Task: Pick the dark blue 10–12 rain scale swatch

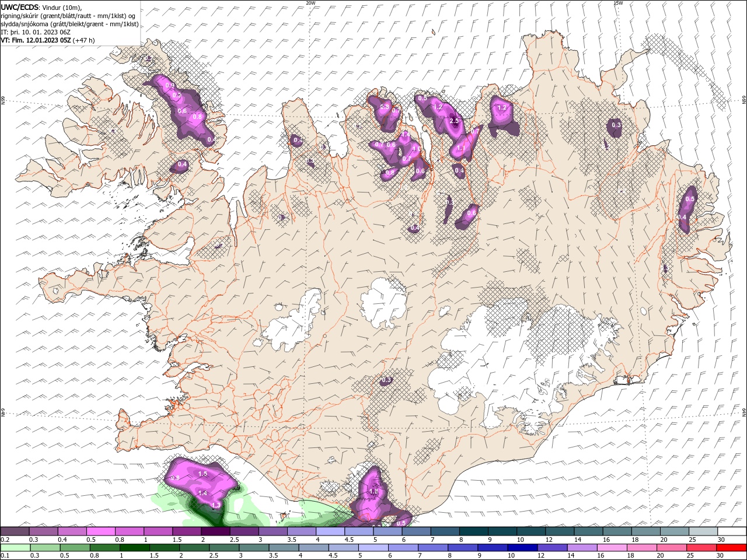Action: (x=522, y=548)
